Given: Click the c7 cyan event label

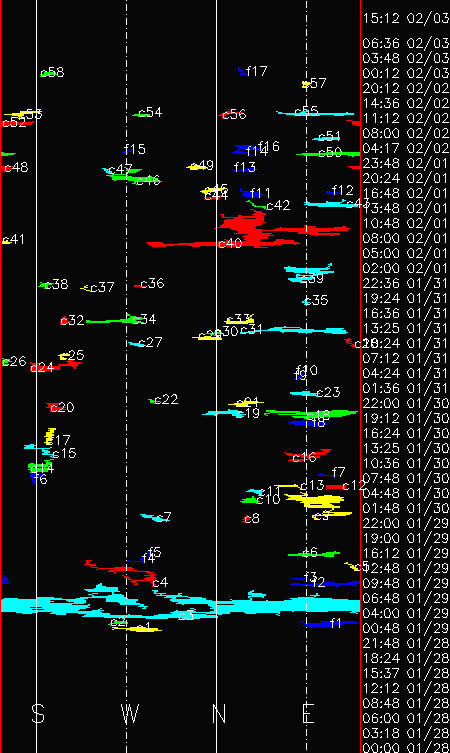Looking at the screenshot, I should (x=163, y=517).
